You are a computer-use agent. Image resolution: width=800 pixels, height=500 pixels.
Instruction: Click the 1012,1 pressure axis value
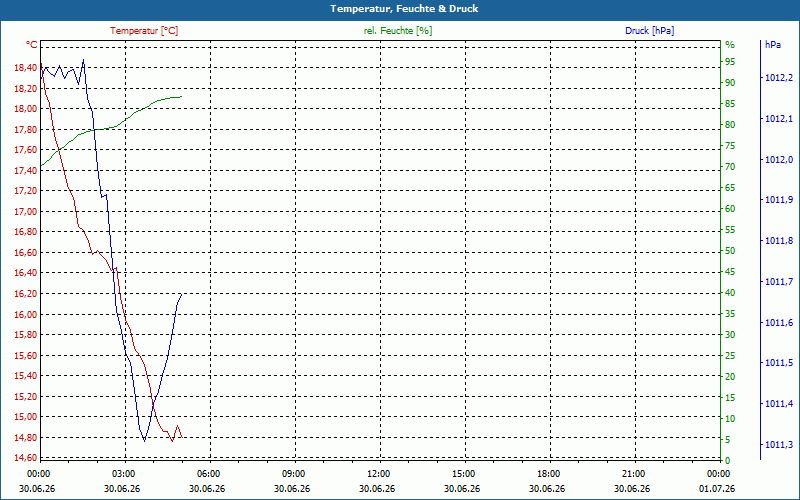click(779, 118)
